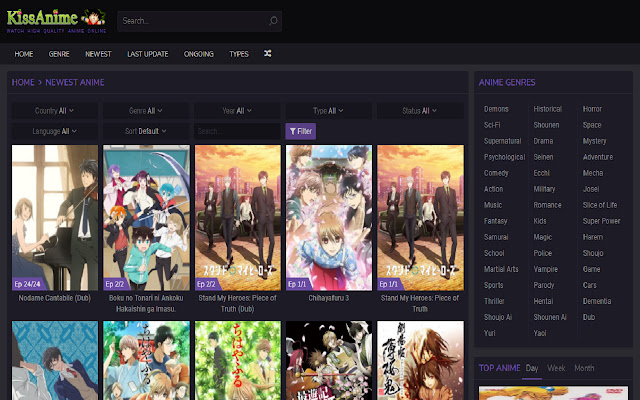
Task: Open Nodame Cantabile (Dub) poster
Action: click(x=55, y=218)
